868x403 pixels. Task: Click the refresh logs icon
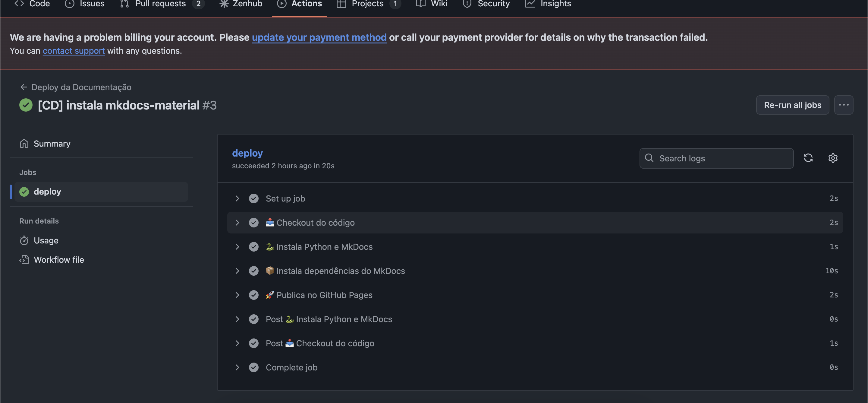(x=808, y=158)
